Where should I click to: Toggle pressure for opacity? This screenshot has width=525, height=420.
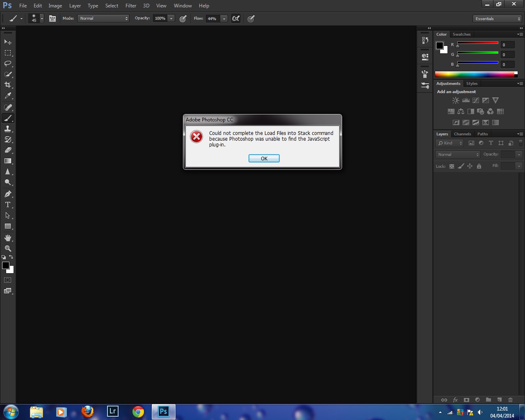point(183,18)
